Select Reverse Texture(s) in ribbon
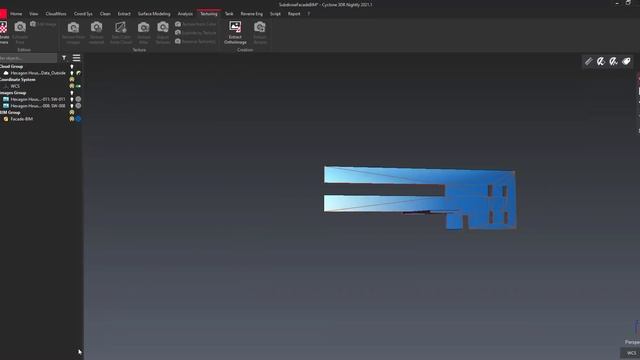Image resolution: width=640 pixels, height=360 pixels. (196, 41)
